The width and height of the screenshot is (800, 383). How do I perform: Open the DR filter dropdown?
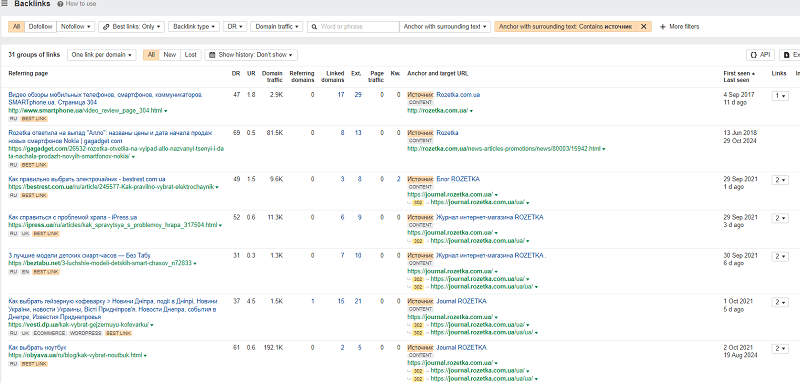(235, 27)
